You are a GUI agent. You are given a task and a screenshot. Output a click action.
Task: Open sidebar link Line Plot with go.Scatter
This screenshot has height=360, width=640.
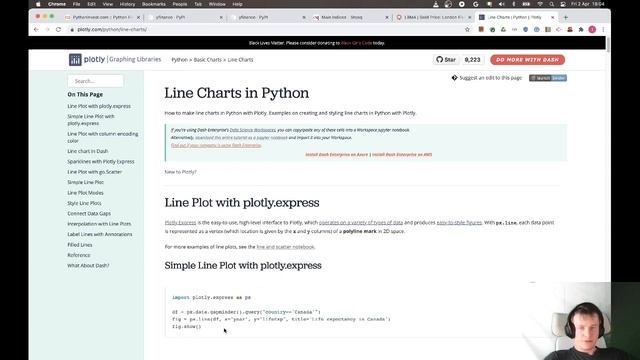tap(95, 172)
